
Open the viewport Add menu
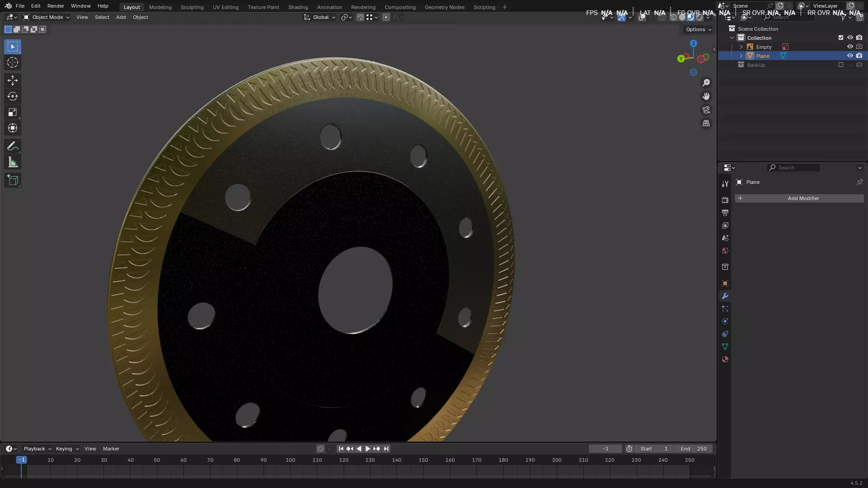click(121, 17)
